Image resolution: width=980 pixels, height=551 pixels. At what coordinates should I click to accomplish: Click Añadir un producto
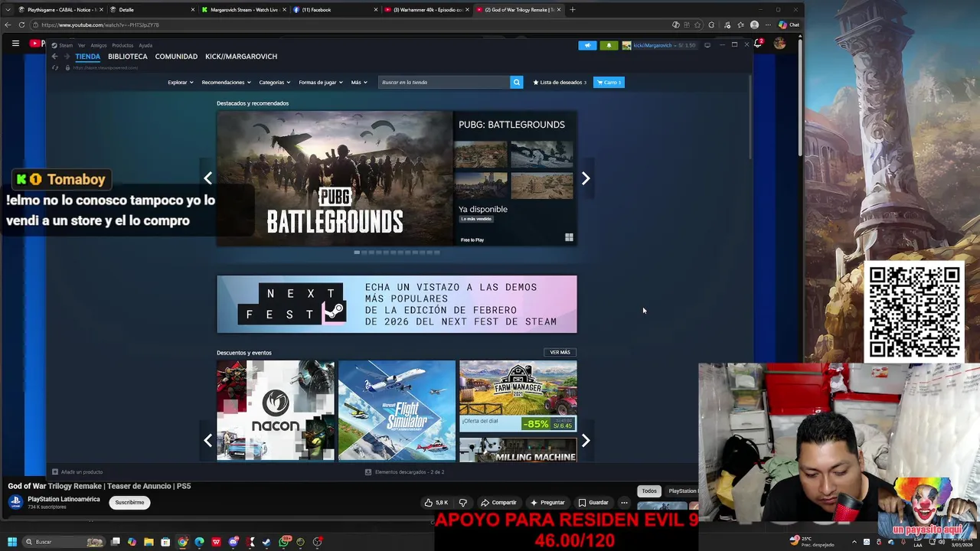pos(77,472)
